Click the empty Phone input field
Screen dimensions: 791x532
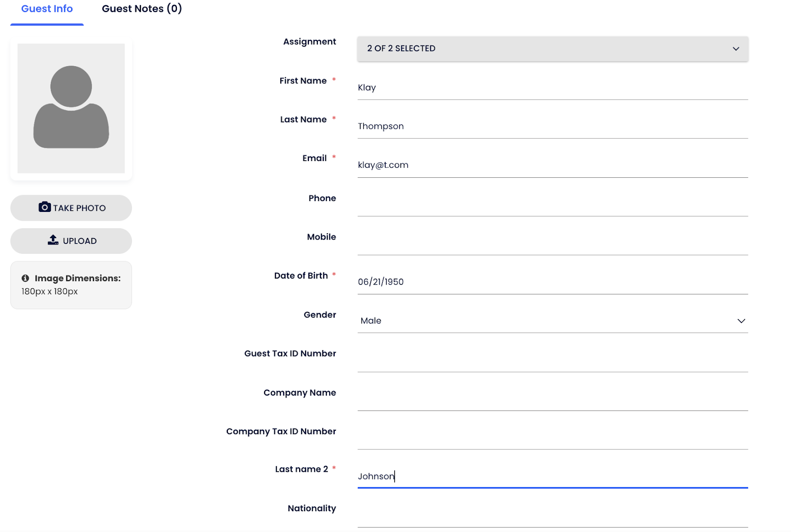(x=552, y=205)
